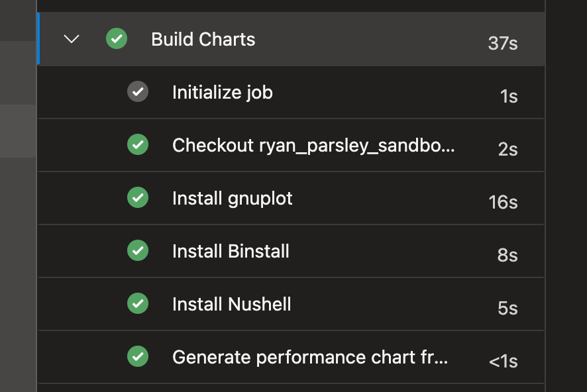Select the Build Charts job title
Viewport: 587px width, 392px height.
(203, 39)
